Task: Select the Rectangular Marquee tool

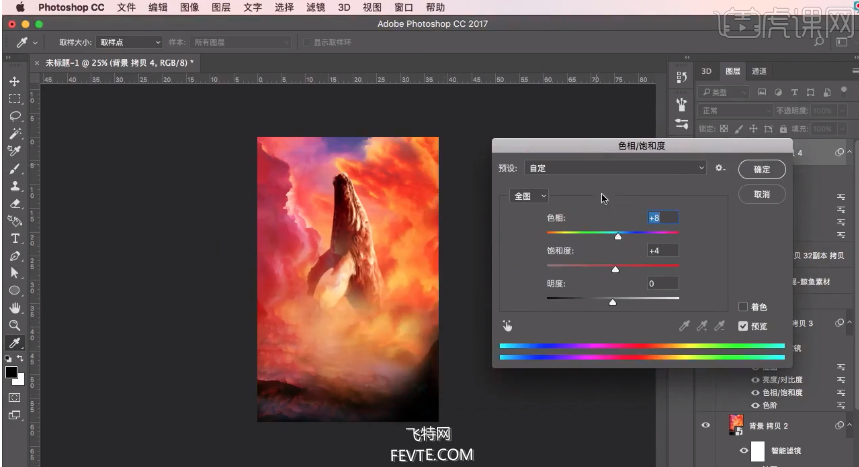Action: tap(15, 99)
